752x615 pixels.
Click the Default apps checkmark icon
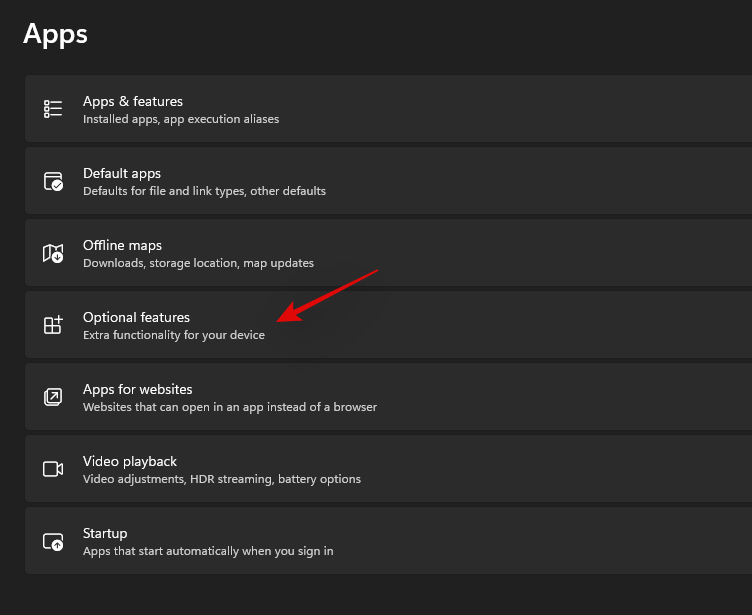[53, 181]
